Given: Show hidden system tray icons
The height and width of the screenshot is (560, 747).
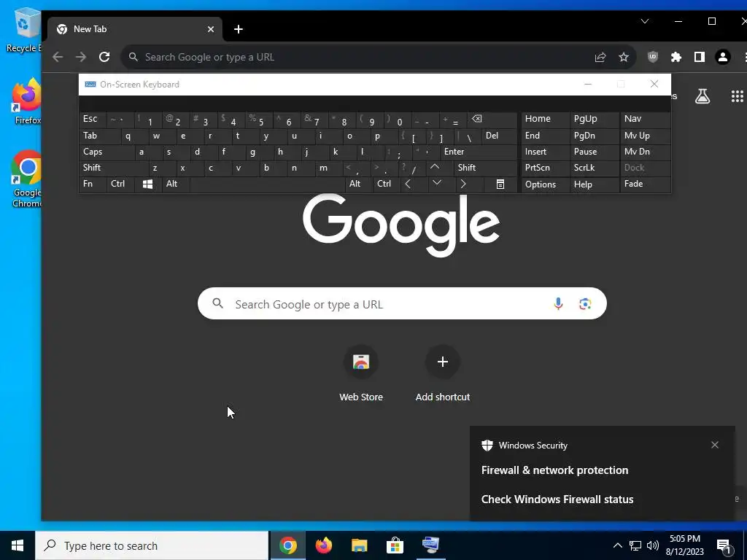Looking at the screenshot, I should (617, 545).
